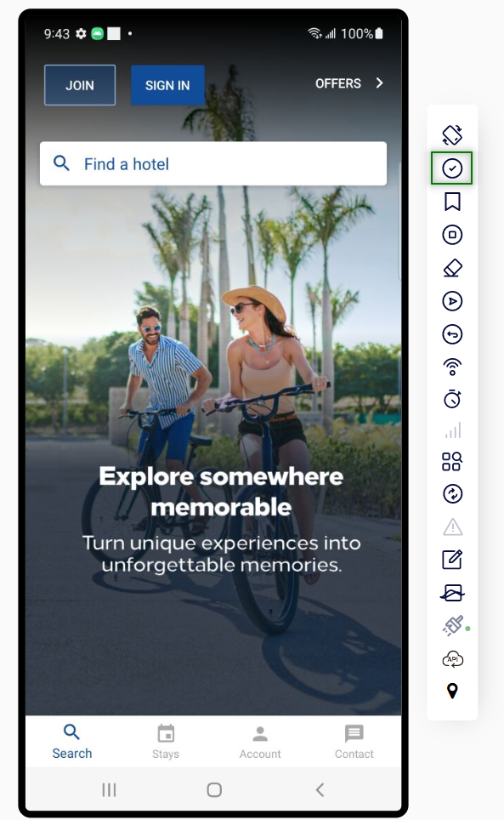Click the location pin icon
Image resolution: width=504 pixels, height=820 pixels.
tap(452, 691)
